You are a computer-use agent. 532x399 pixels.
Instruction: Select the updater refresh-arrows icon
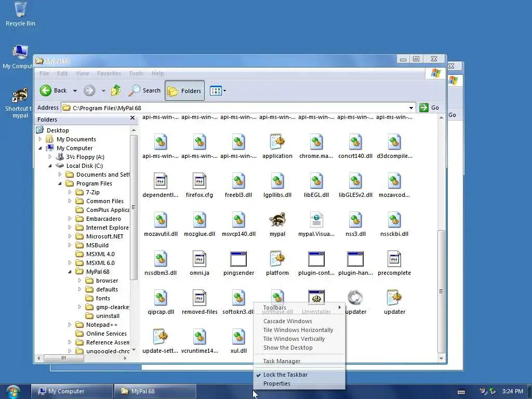pos(355,298)
